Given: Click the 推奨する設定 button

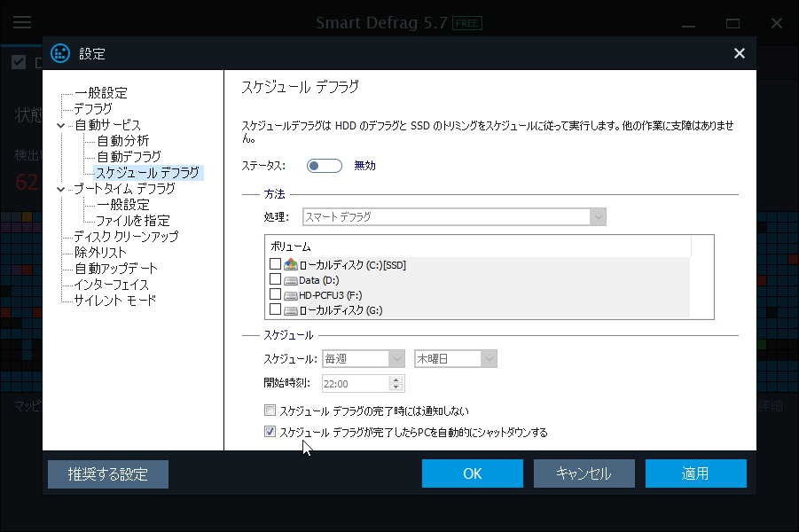Looking at the screenshot, I should pos(107,473).
